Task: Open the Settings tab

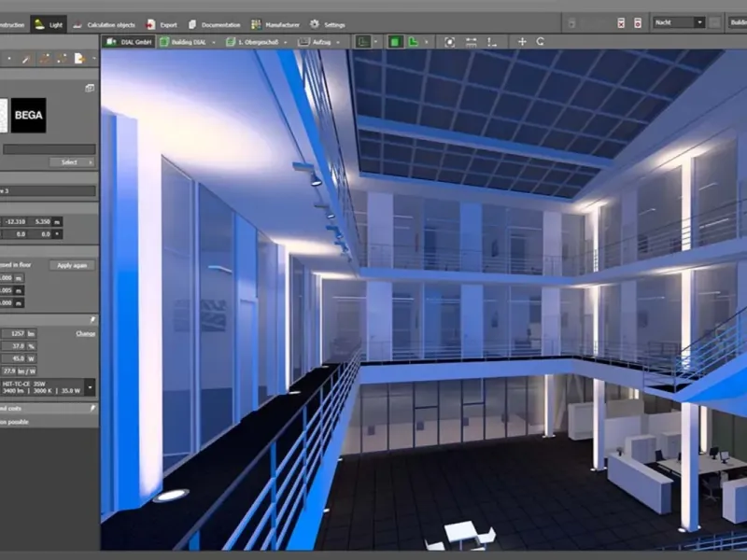Action: (327, 25)
